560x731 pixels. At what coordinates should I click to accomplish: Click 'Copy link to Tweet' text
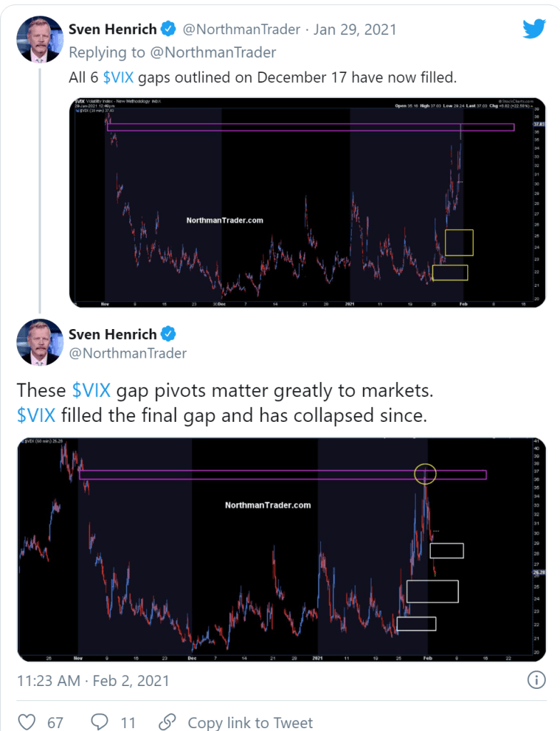(x=250, y=722)
